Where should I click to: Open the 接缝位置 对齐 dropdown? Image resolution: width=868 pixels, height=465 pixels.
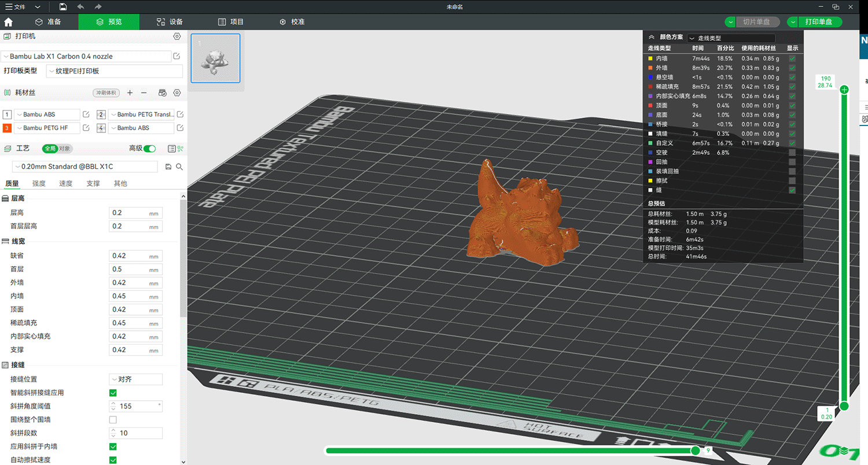(135, 379)
